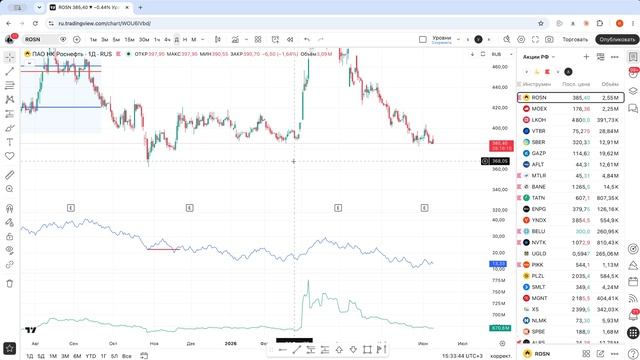640x360 pixels.
Task: Switch chart to 4ч interval
Action: coord(167,40)
